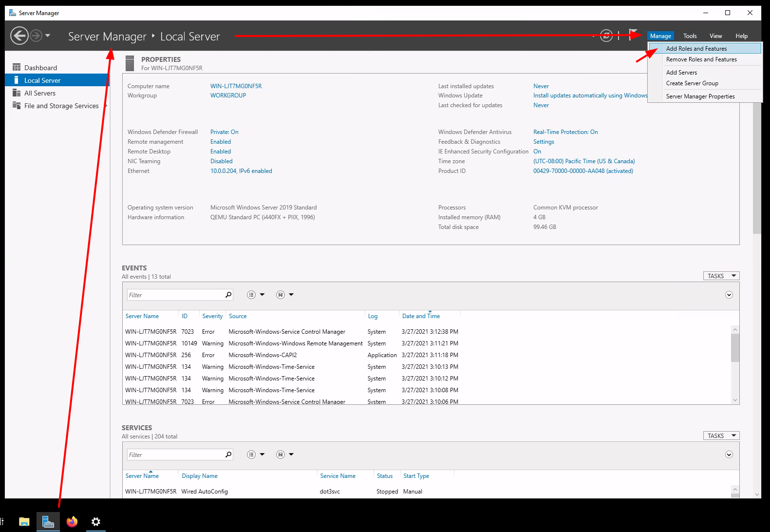Open the Help menu
Image resolution: width=770 pixels, height=532 pixels.
tap(741, 36)
